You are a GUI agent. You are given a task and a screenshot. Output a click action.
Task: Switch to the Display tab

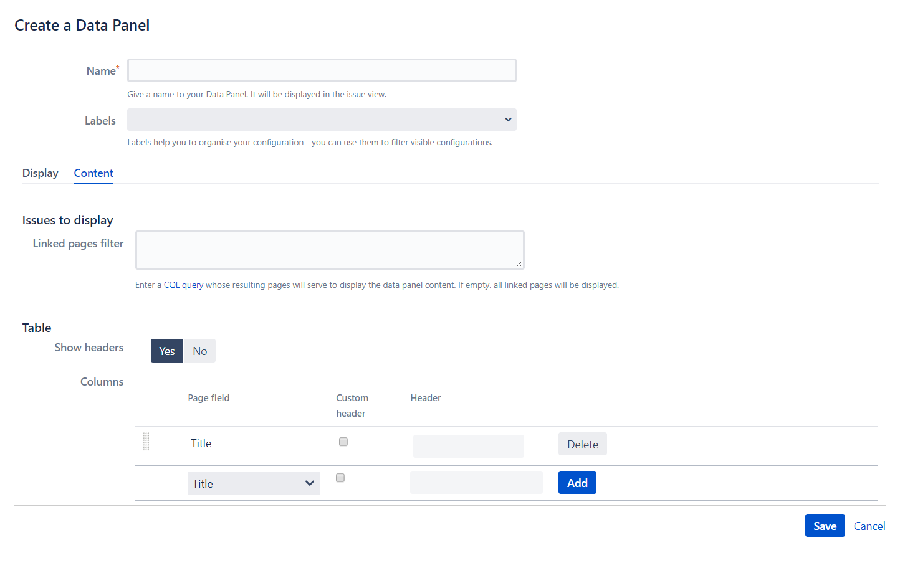(40, 173)
